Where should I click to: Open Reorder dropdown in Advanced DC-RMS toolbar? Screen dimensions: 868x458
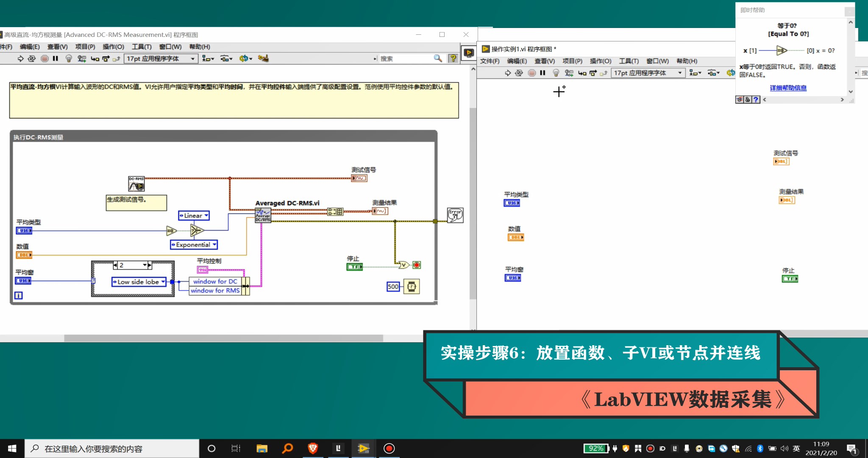(x=246, y=59)
